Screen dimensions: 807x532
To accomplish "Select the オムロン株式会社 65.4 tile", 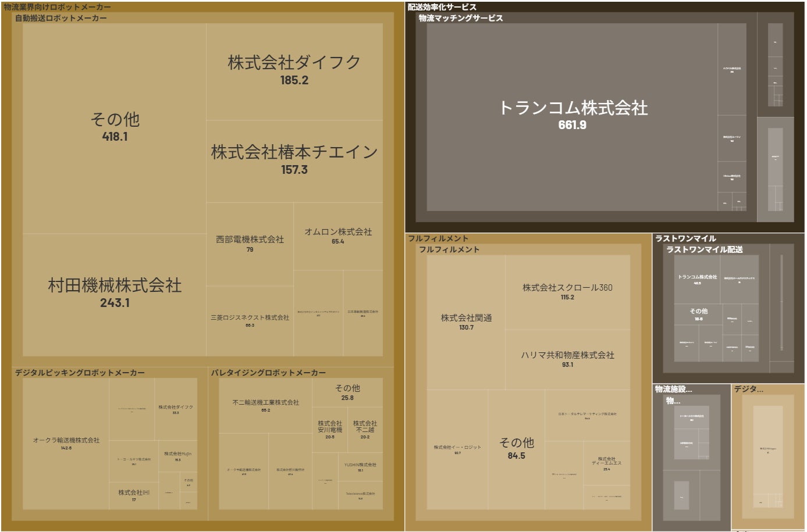I will tap(338, 236).
